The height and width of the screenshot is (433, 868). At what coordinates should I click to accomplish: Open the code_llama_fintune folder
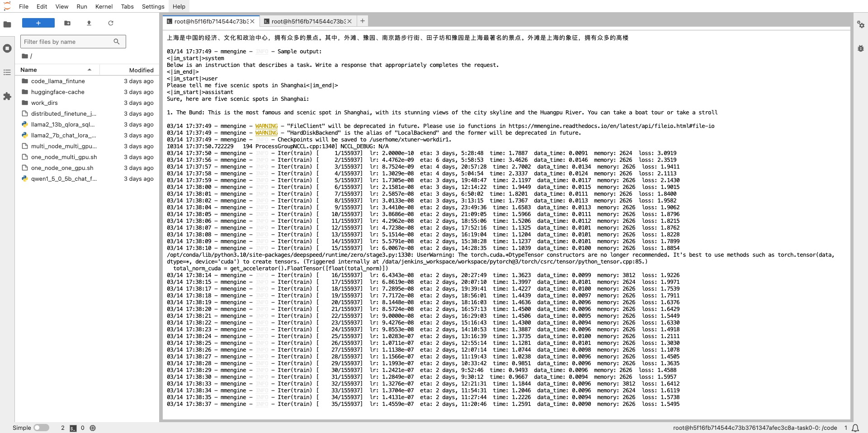click(58, 81)
